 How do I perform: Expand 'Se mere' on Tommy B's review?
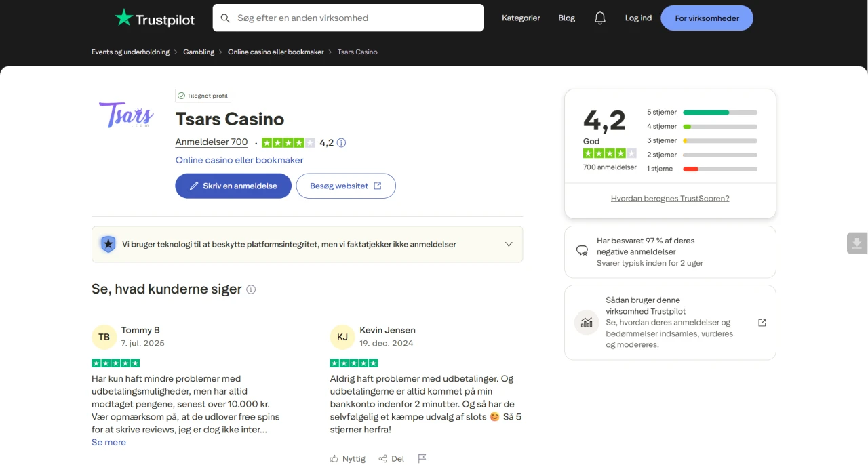108,442
